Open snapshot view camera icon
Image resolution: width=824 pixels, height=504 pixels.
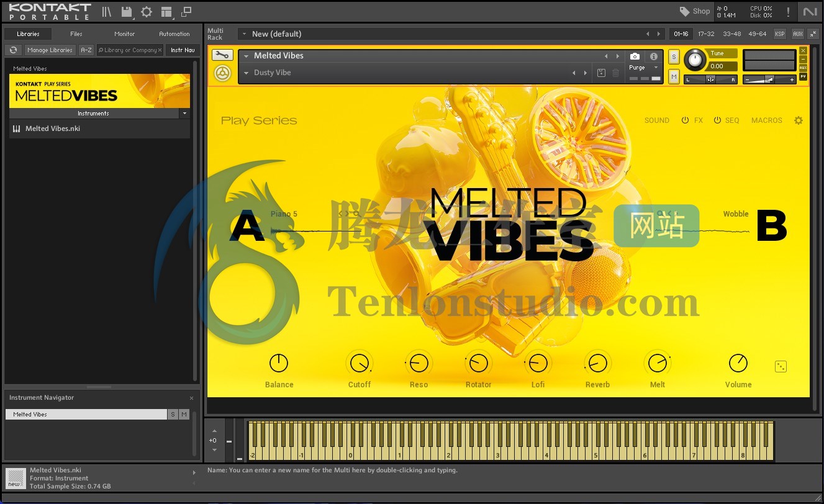pyautogui.click(x=635, y=56)
